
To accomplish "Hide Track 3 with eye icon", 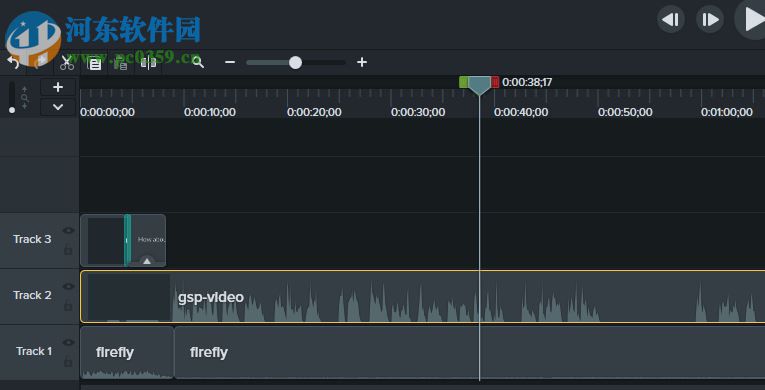I will [x=69, y=230].
